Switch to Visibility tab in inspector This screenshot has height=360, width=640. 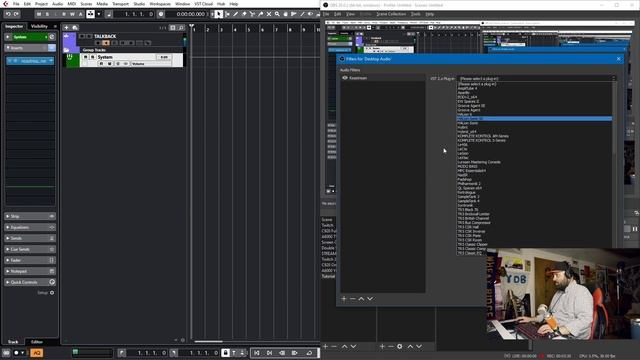40,26
